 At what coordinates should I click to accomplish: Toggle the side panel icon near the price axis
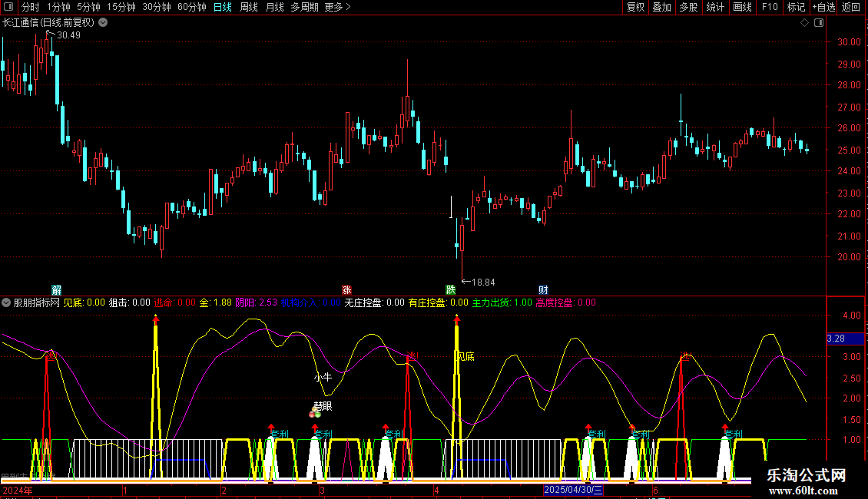pyautogui.click(x=819, y=23)
